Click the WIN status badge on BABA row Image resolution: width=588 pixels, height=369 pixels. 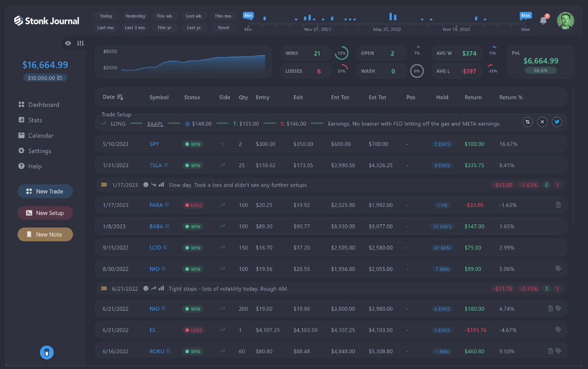(193, 227)
